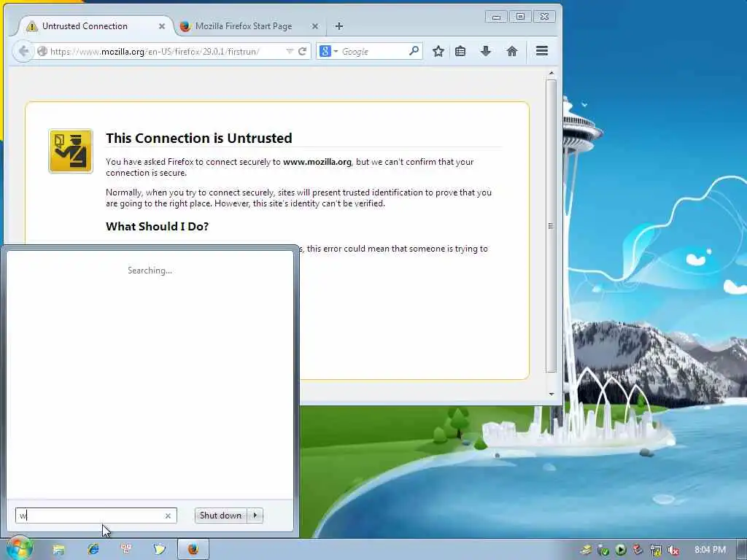
Task: Clear the Start menu search text
Action: click(168, 516)
